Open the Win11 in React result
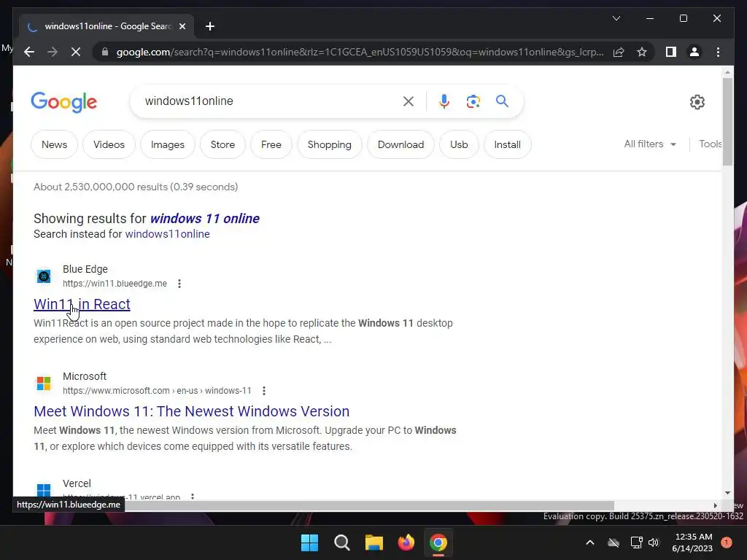747x560 pixels. (x=82, y=304)
